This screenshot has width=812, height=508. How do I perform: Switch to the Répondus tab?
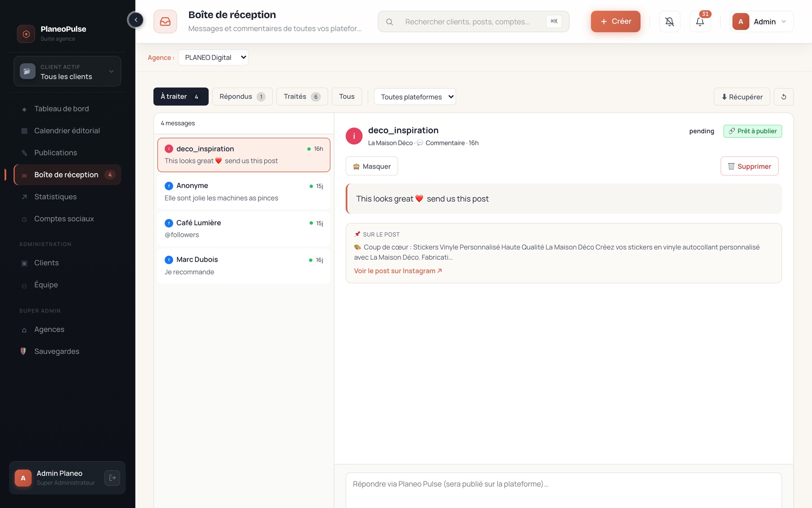click(x=242, y=96)
